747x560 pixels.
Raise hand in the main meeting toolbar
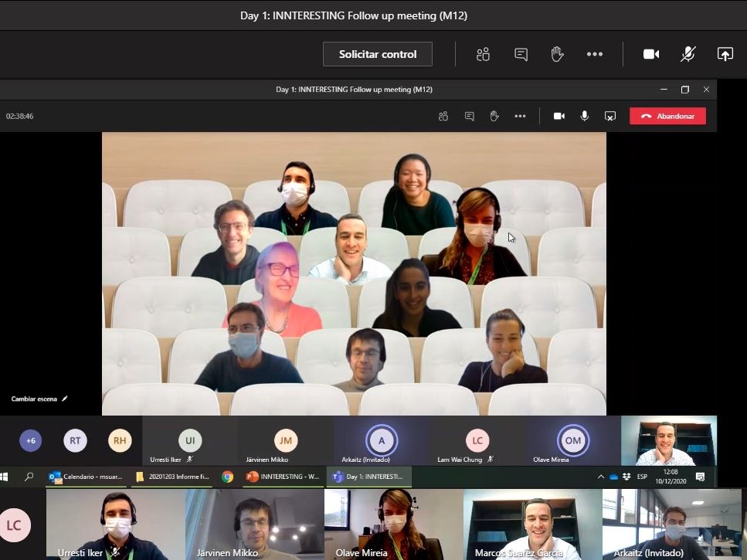[x=557, y=54]
